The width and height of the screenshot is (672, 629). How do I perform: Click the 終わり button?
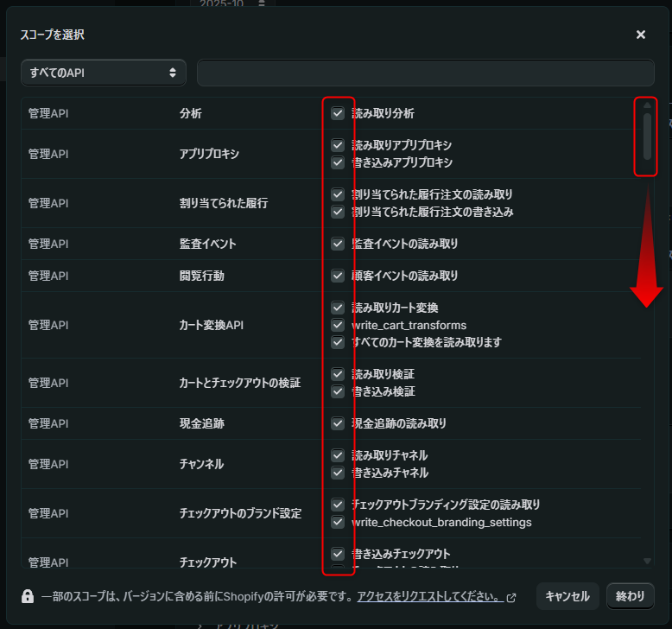[x=630, y=596]
